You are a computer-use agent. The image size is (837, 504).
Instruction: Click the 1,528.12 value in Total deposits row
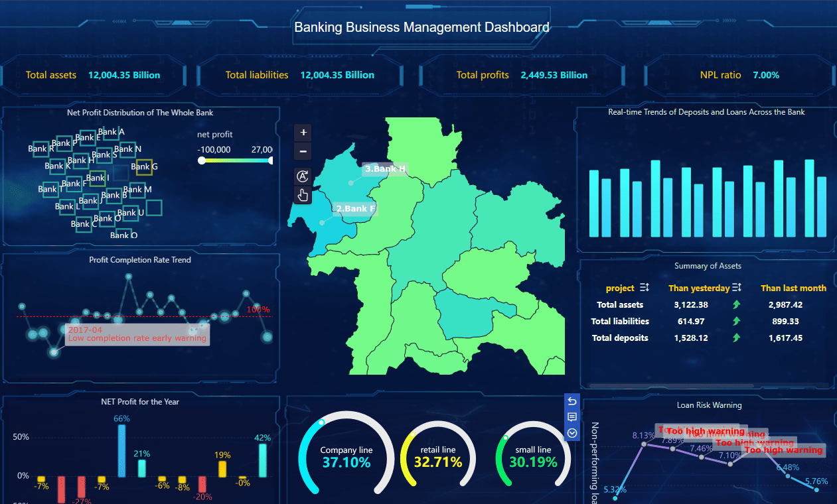pyautogui.click(x=691, y=338)
